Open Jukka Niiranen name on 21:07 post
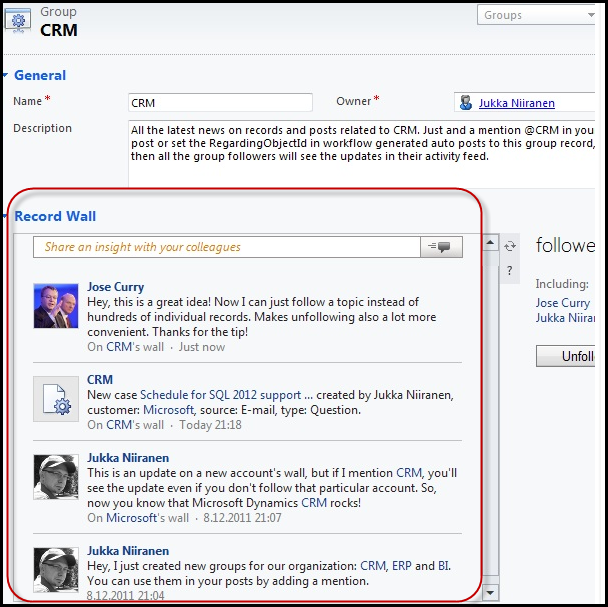608x607 pixels. (128, 458)
